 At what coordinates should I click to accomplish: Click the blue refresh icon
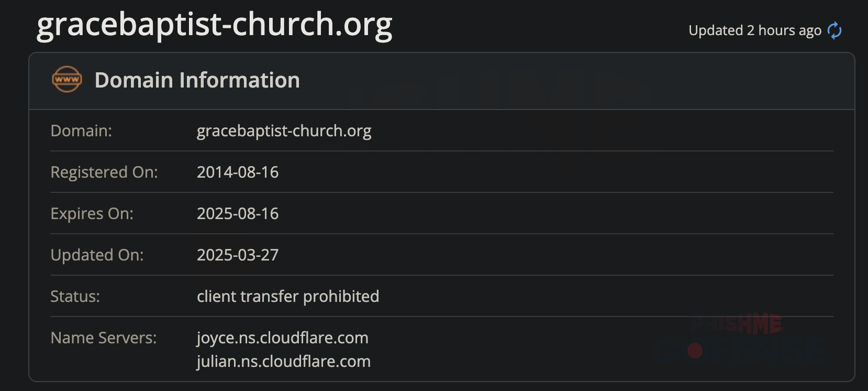(834, 30)
